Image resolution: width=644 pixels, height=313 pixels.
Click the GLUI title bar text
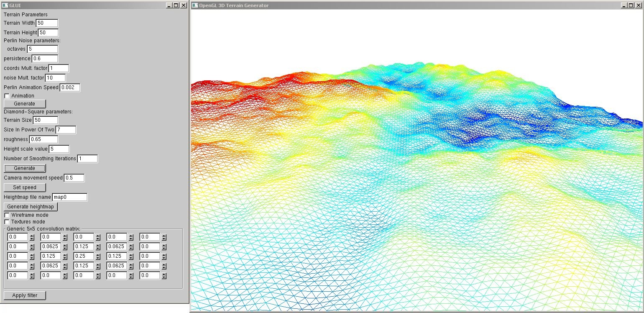pyautogui.click(x=15, y=5)
